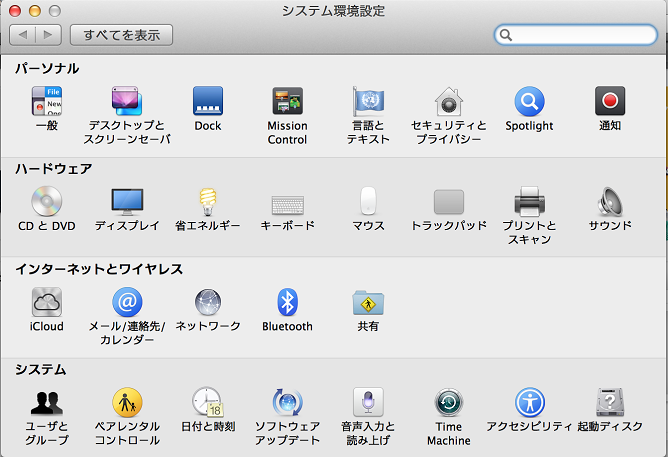Screen dimensions: 668x457
Task: Select the Spotlight preferences icon
Action: click(x=529, y=102)
